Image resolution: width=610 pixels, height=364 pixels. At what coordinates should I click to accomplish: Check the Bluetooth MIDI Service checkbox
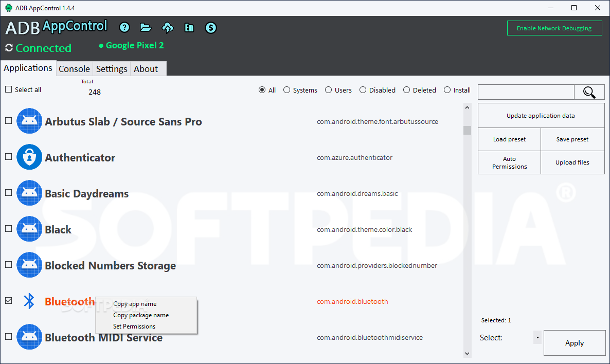pyautogui.click(x=9, y=336)
